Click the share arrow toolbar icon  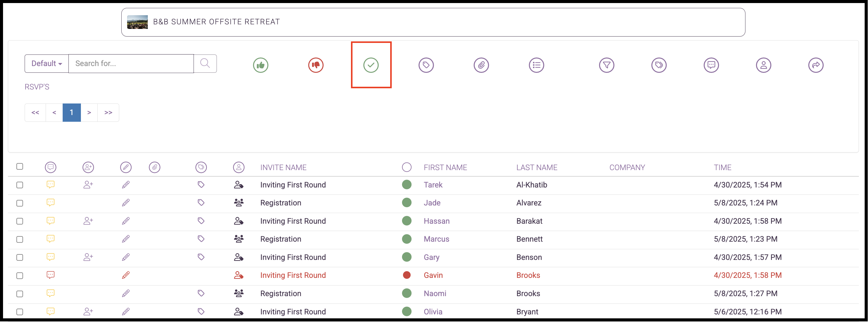pyautogui.click(x=816, y=65)
